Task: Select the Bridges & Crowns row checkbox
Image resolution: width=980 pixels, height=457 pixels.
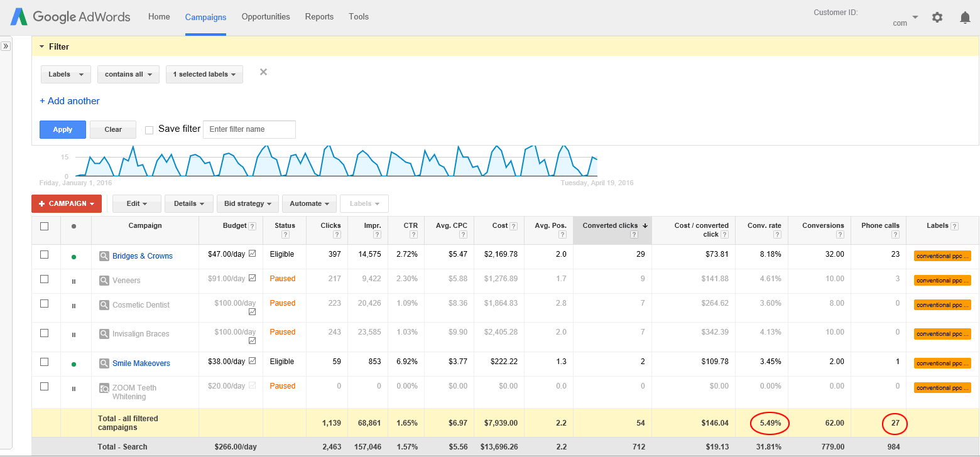Action: tap(44, 255)
